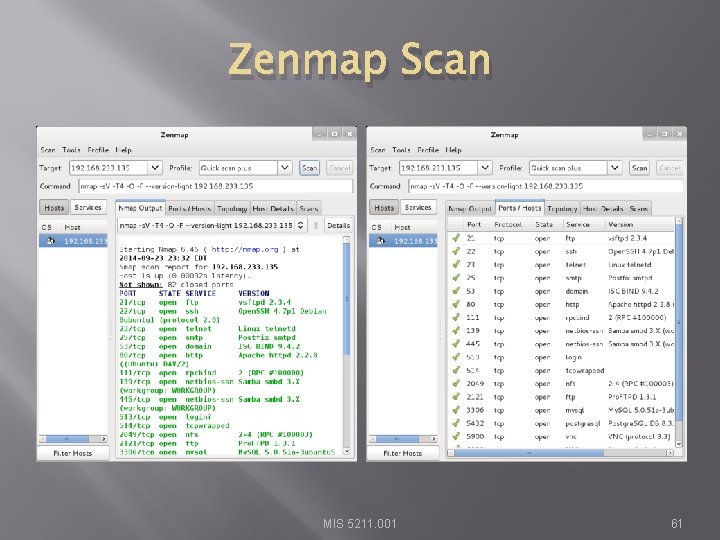Expand Profile dropdown in left Zenmap window
This screenshot has width=720, height=540.
click(x=285, y=168)
